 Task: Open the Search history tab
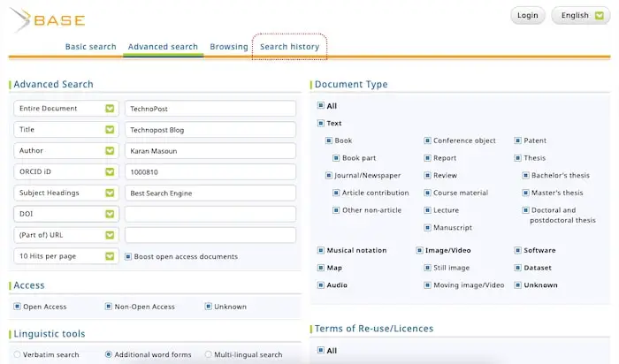[x=289, y=47]
